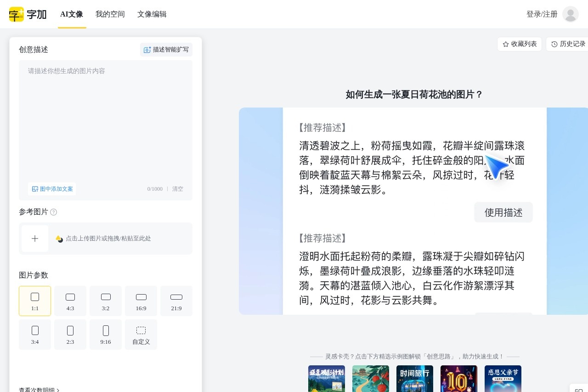
Task: Click the 图中添加文案 icon
Action: [x=35, y=189]
